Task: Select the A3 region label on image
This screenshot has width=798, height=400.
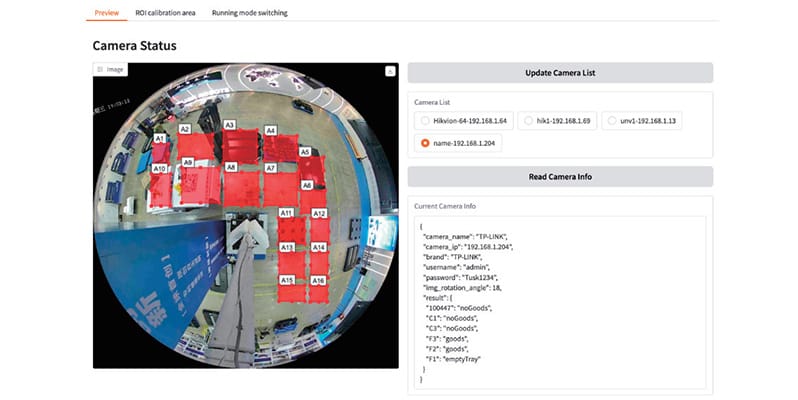Action: tap(229, 125)
